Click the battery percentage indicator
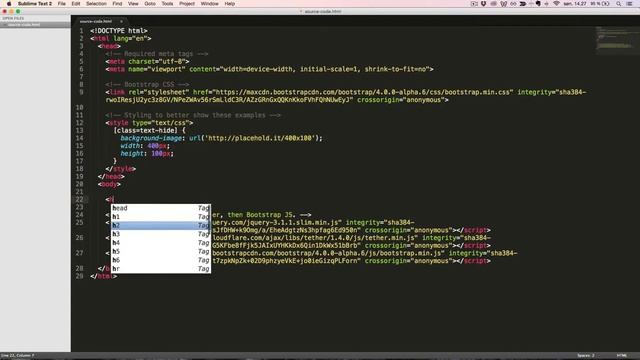The image size is (640, 360). pyautogui.click(x=600, y=4)
